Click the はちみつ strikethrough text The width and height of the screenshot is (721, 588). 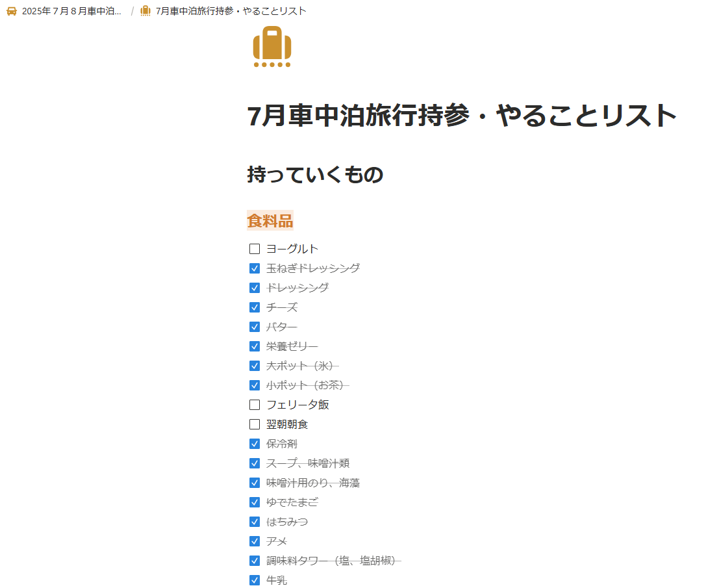(287, 522)
